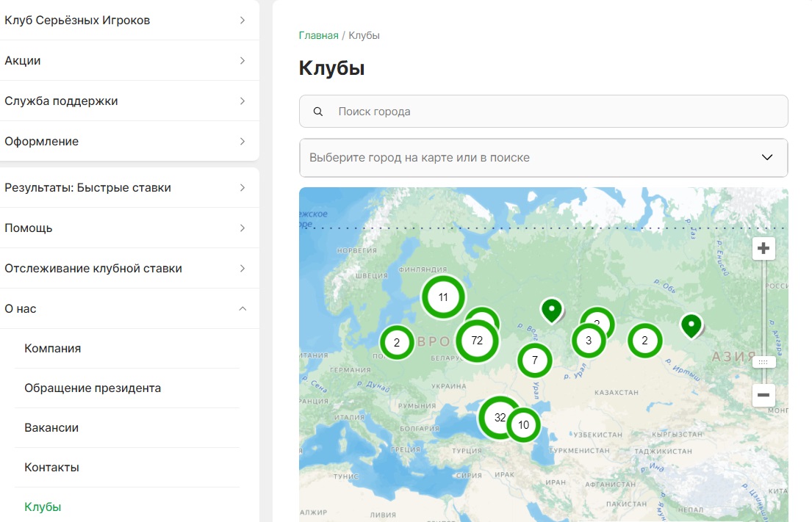Open Обращение президента page

point(127,388)
